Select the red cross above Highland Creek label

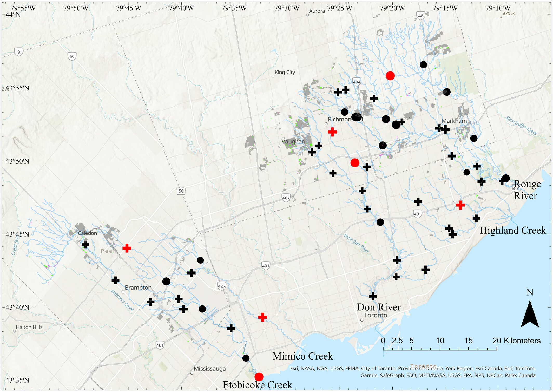click(x=460, y=205)
